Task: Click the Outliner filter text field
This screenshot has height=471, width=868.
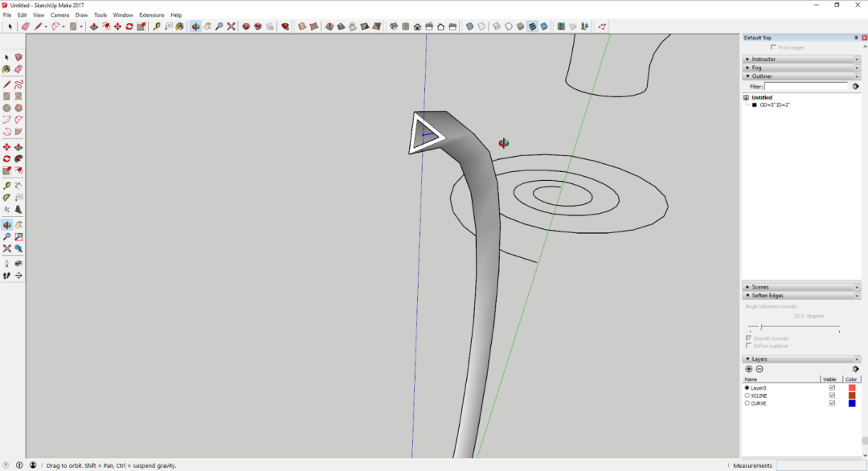Action: (805, 86)
